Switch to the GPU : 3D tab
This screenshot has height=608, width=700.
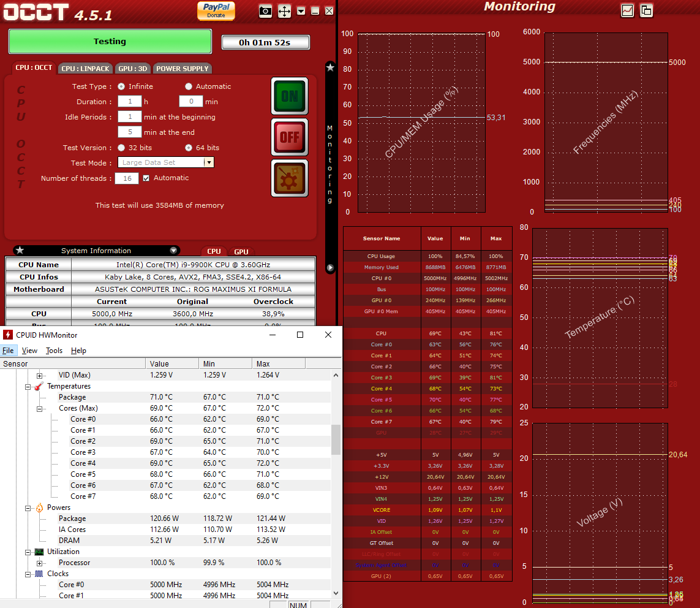pos(132,69)
